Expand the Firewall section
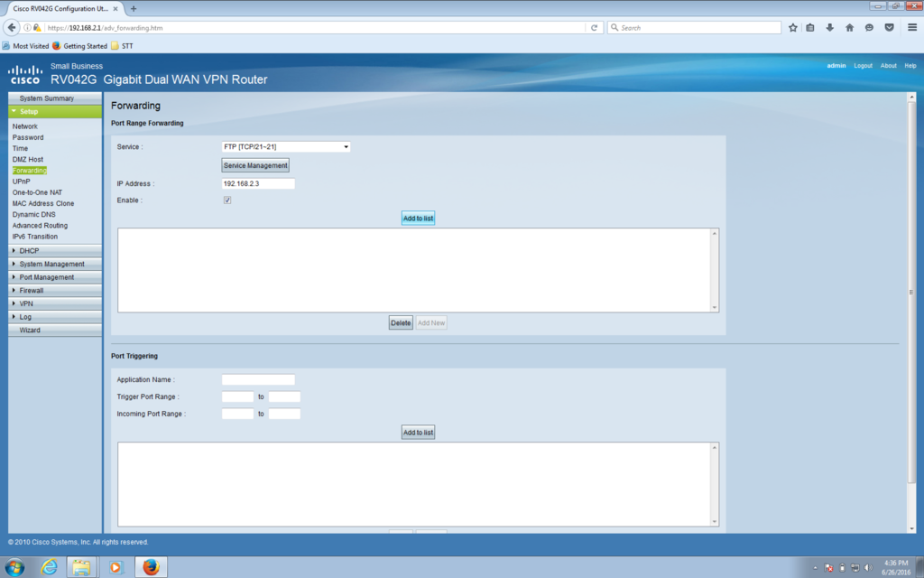This screenshot has width=924, height=578. pos(55,291)
